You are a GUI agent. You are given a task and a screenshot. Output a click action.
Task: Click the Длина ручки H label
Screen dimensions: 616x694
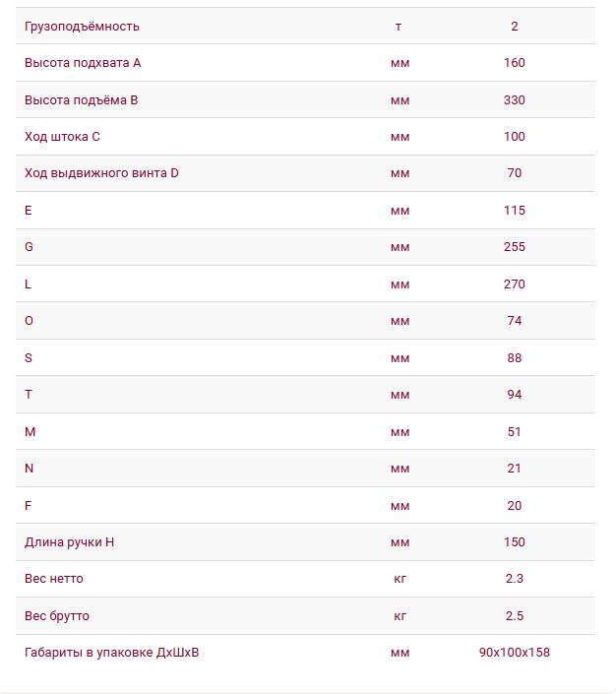(70, 542)
